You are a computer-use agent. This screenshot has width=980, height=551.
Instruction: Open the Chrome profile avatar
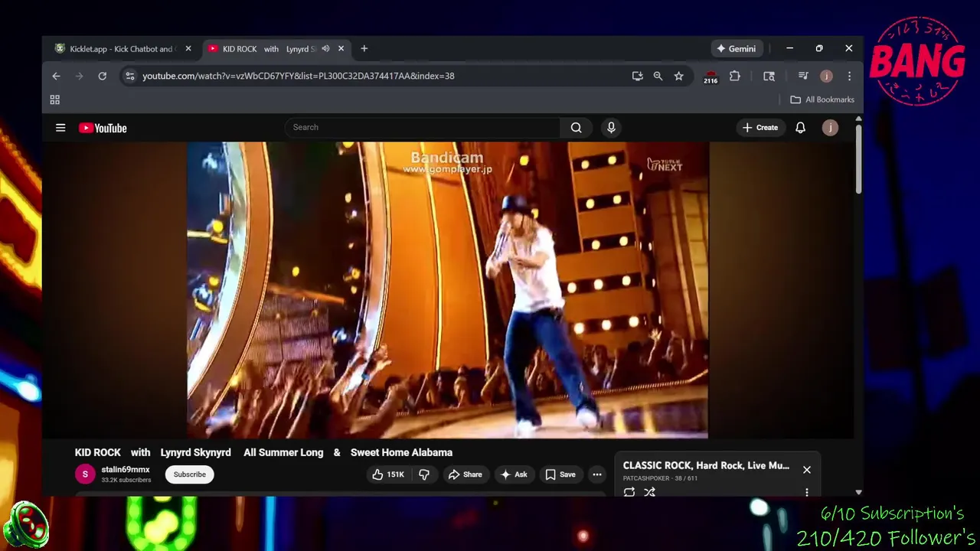tap(826, 76)
